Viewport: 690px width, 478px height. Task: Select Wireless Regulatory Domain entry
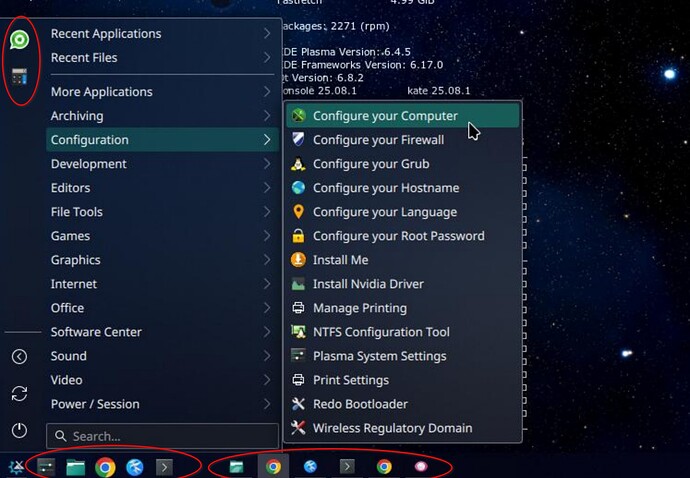tap(392, 428)
